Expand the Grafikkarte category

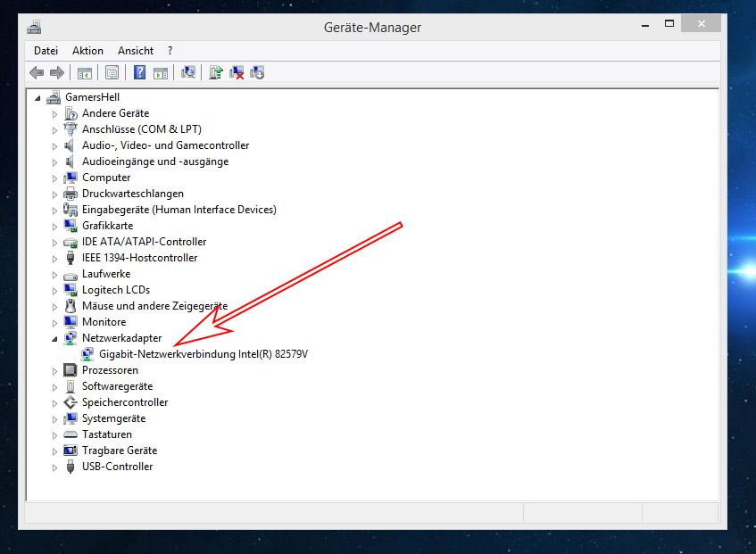point(54,227)
